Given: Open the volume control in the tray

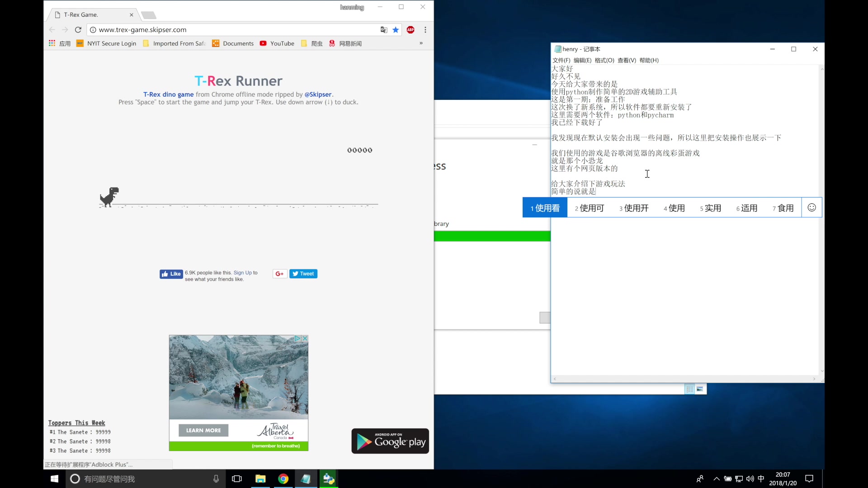Looking at the screenshot, I should coord(750,479).
